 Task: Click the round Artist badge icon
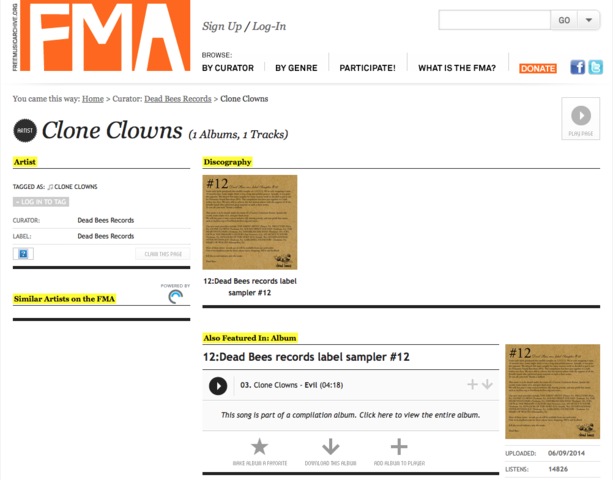[25, 131]
